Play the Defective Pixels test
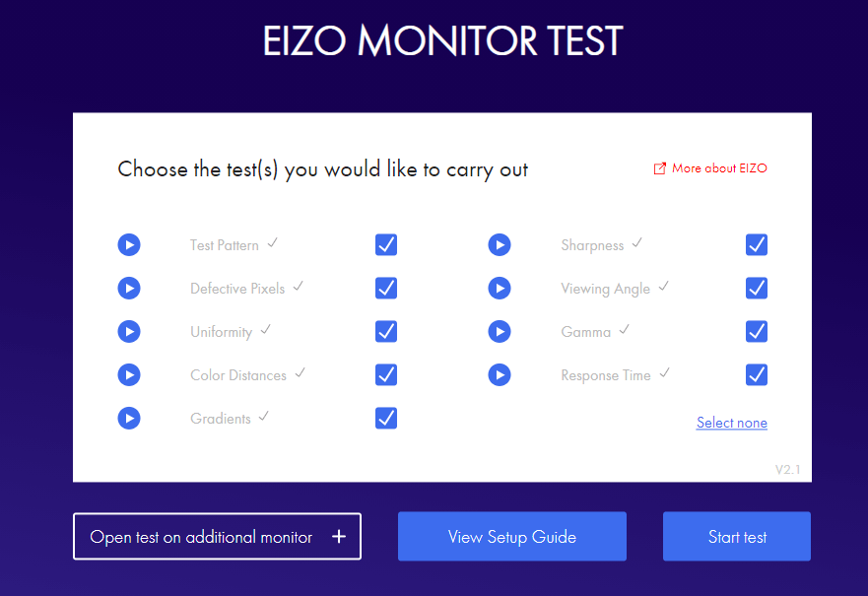The width and height of the screenshot is (868, 596). [129, 289]
